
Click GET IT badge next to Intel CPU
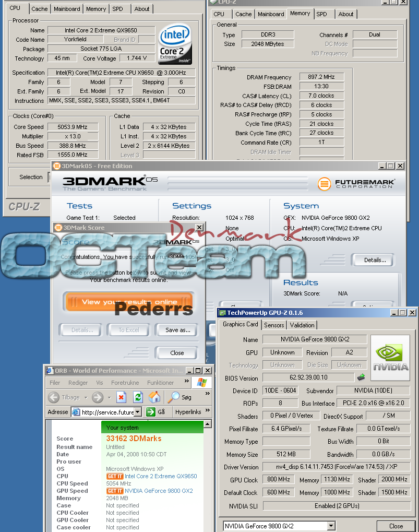[115, 476]
